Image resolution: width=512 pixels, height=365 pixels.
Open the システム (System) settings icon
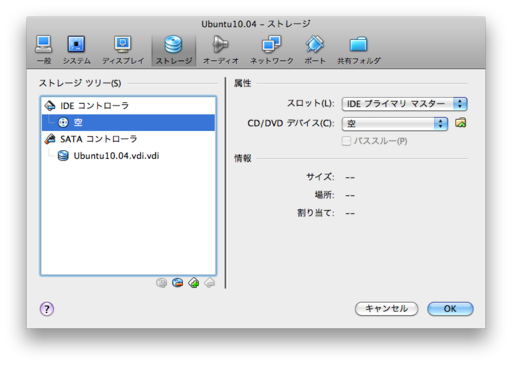(77, 49)
